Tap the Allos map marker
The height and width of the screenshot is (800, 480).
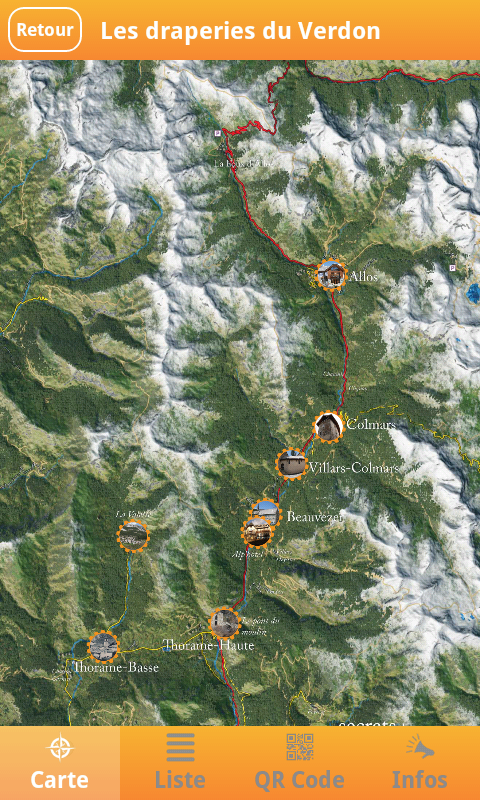point(331,274)
